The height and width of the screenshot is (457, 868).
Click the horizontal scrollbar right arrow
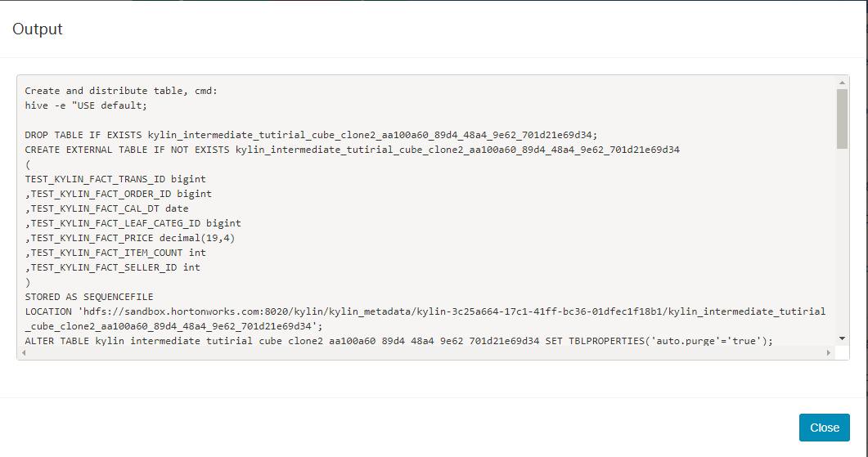pos(828,353)
